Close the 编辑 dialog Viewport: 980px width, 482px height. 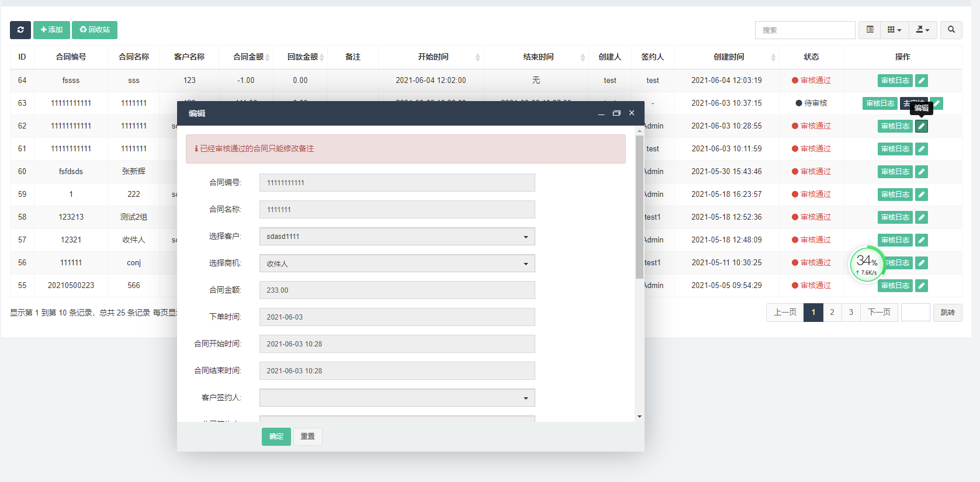click(632, 113)
